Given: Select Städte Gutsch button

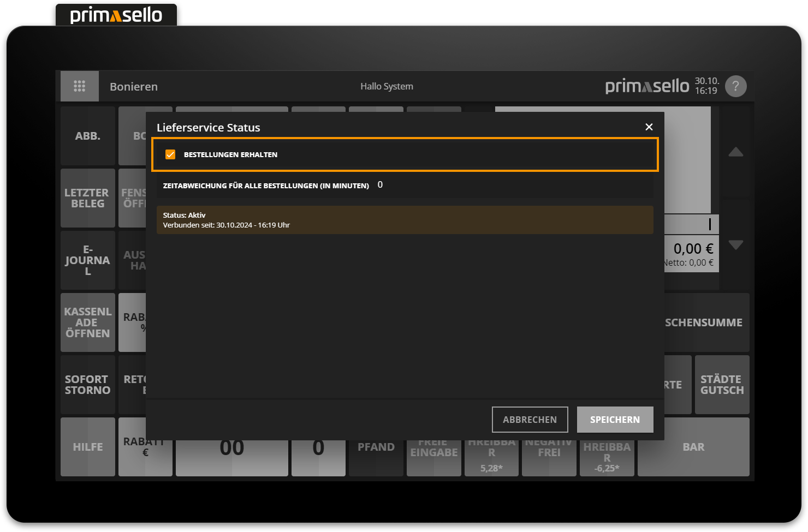Looking at the screenshot, I should (x=722, y=385).
